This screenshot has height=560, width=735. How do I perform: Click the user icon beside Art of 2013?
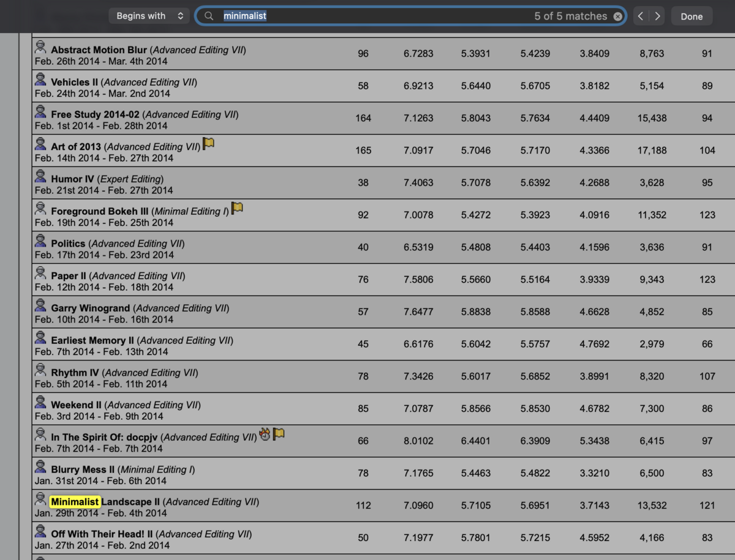coord(40,144)
